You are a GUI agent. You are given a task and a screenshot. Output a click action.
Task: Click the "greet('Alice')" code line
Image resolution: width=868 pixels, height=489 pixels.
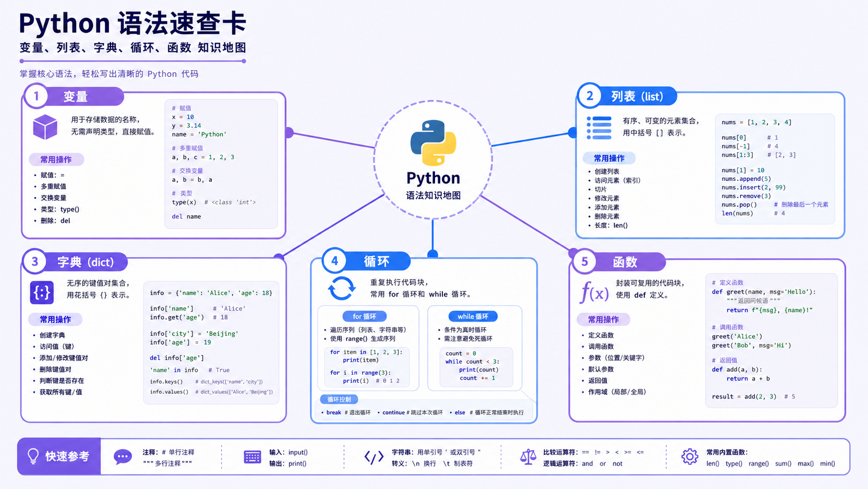[737, 336]
